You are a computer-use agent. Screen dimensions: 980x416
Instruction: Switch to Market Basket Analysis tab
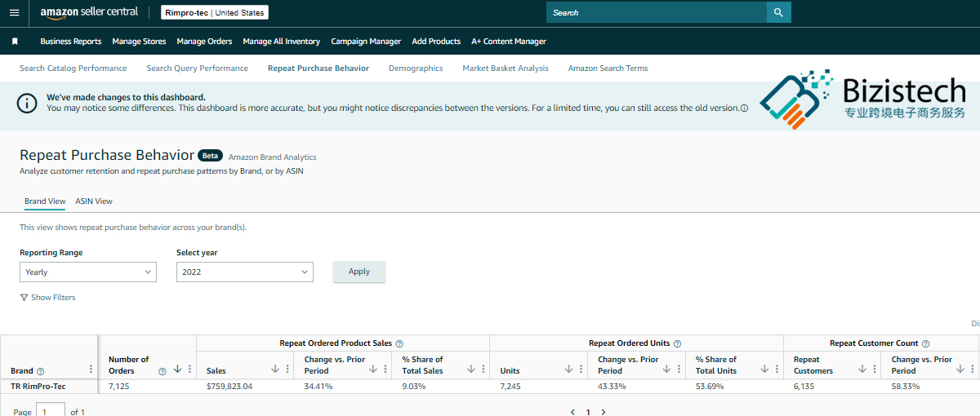pyautogui.click(x=506, y=69)
